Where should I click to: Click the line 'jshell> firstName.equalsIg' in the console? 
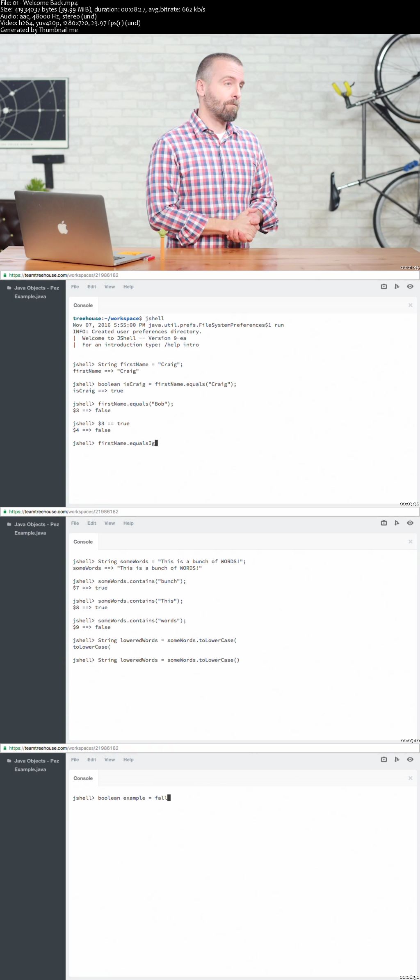pos(115,443)
